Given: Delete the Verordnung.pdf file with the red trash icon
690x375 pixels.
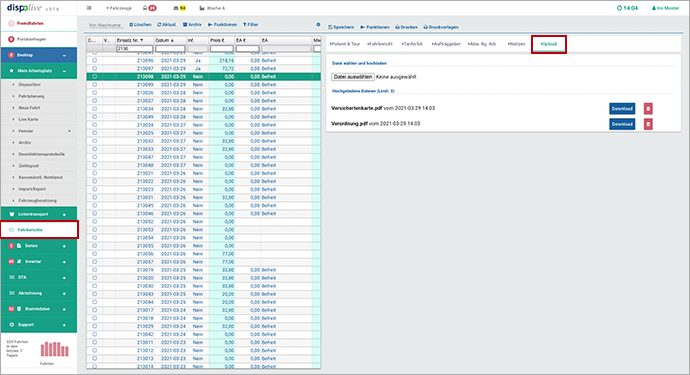Looking at the screenshot, I should (x=648, y=124).
